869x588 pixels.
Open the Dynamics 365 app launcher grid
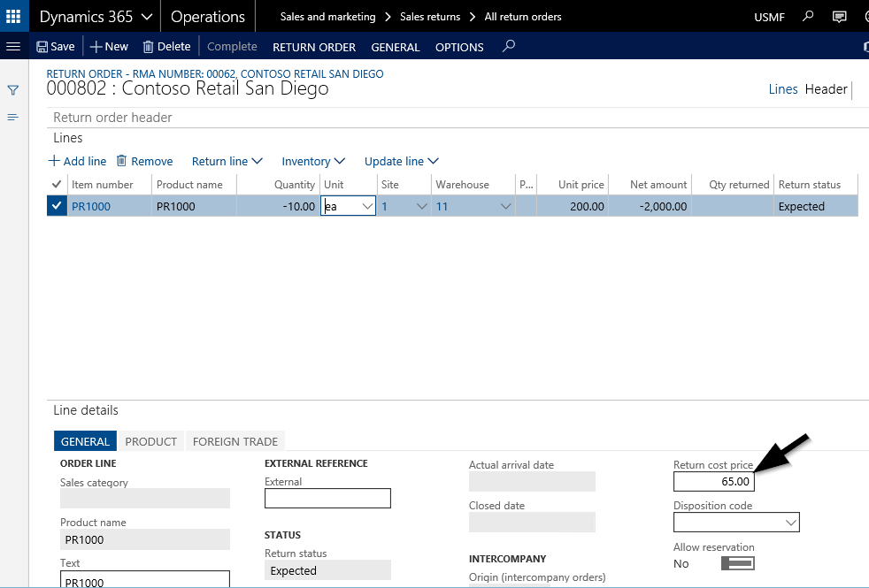point(13,17)
